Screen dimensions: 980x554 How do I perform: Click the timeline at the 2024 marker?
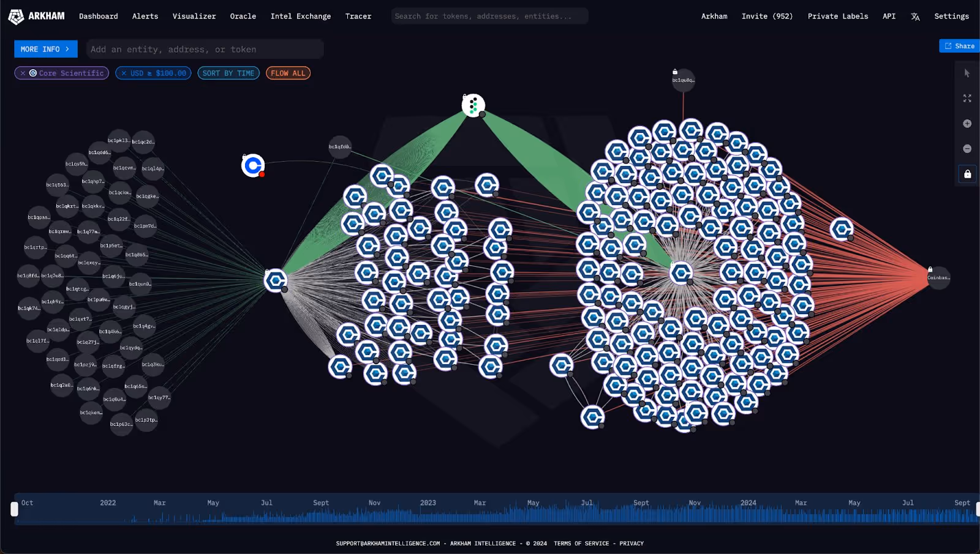click(x=748, y=503)
